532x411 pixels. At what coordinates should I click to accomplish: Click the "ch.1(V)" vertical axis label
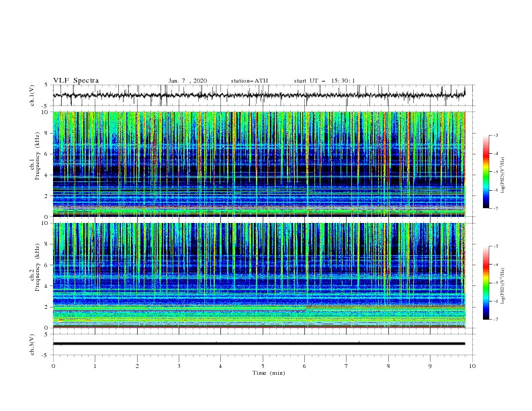coord(32,95)
